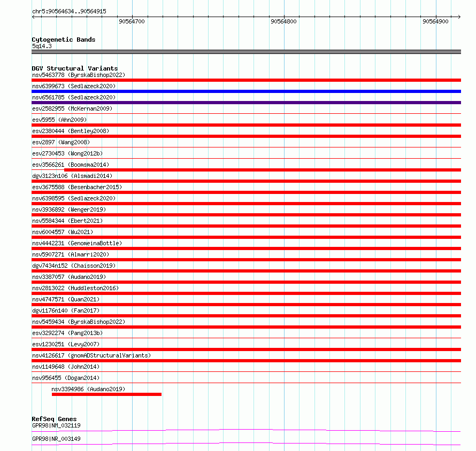Viewport: 476px width, 451px height.
Task: Select the short red nsv3394986 variant bar
Action: 106,394
